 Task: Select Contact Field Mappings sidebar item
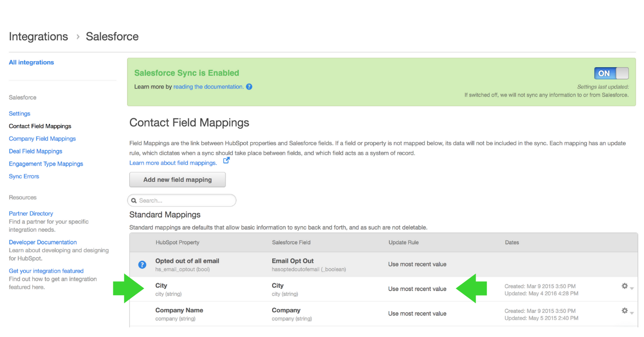pos(40,126)
